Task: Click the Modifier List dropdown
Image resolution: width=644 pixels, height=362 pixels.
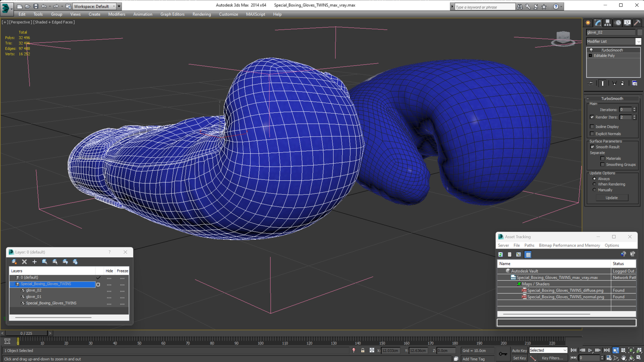Action: (612, 41)
